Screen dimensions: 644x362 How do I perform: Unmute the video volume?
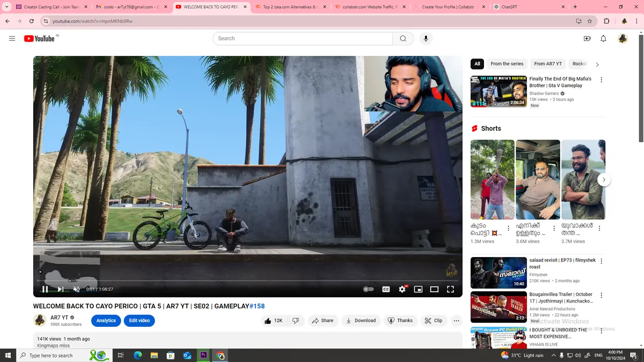click(x=77, y=289)
